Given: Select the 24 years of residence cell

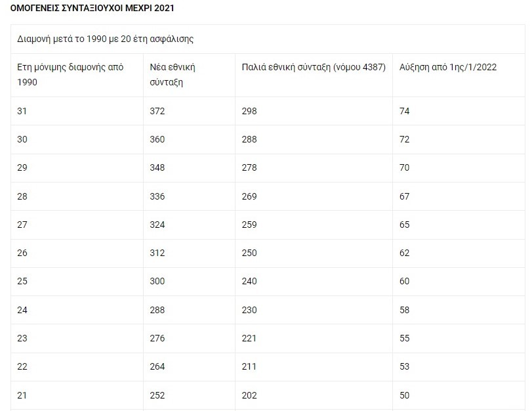Looking at the screenshot, I should (22, 309).
